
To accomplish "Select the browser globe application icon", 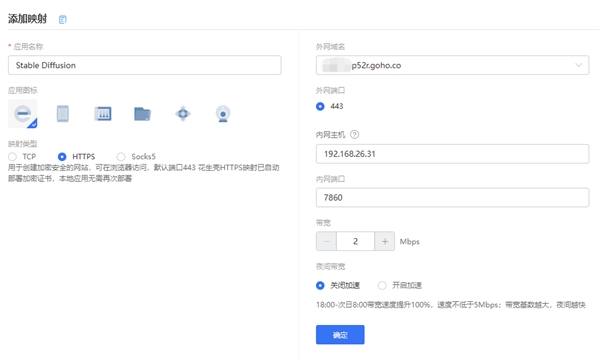I will tap(23, 113).
